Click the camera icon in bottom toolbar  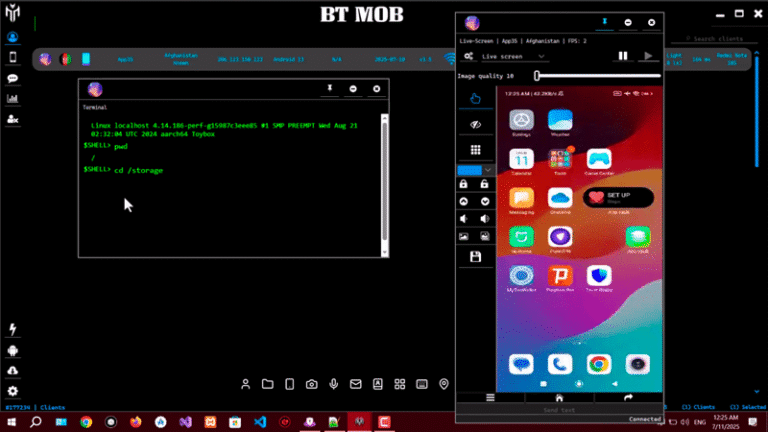[x=311, y=384]
